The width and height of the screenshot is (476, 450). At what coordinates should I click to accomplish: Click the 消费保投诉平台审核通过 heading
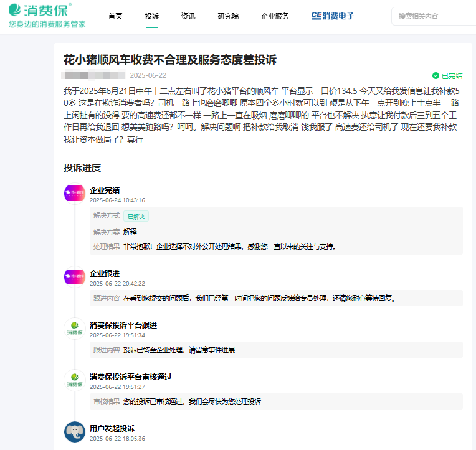[131, 377]
